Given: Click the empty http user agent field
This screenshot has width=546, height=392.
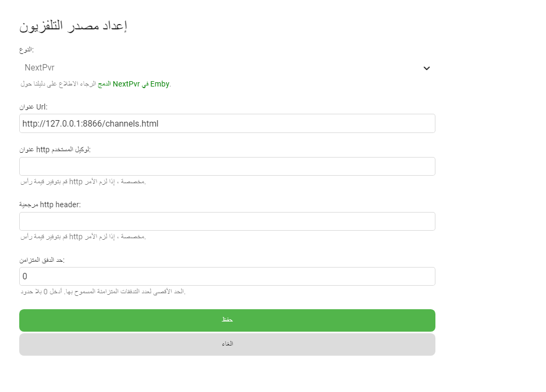Looking at the screenshot, I should [227, 167].
